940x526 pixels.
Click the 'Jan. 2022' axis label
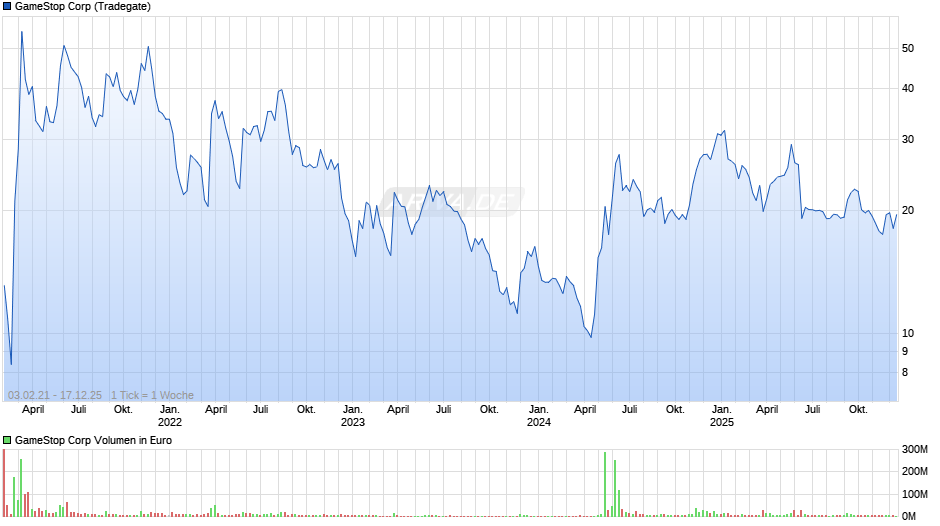point(170,416)
